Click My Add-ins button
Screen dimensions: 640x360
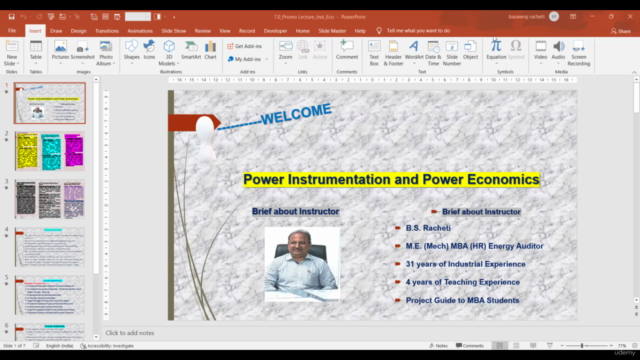pos(244,59)
